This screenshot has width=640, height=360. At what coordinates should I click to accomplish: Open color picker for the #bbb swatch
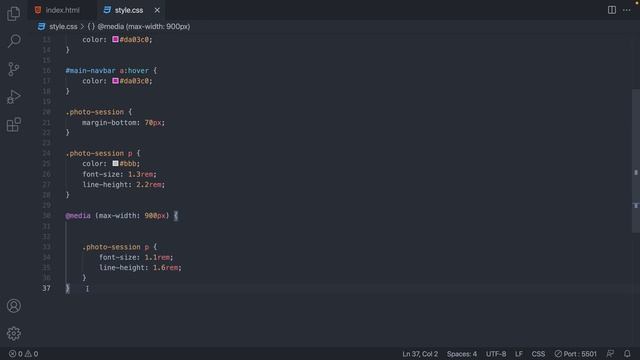point(116,163)
